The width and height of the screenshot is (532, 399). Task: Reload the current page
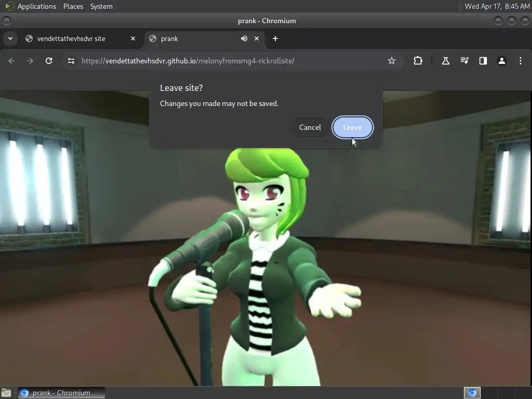pyautogui.click(x=49, y=61)
